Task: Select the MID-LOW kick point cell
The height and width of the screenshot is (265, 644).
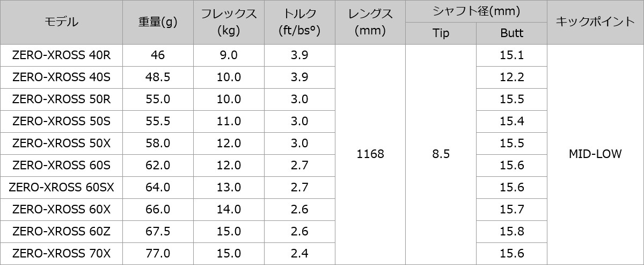Action: tap(595, 154)
